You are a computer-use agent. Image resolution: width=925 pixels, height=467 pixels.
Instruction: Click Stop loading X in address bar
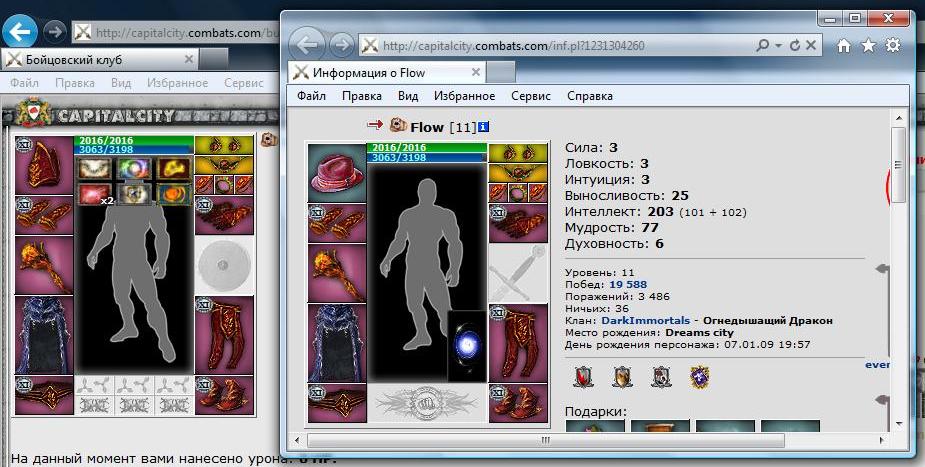tap(811, 45)
